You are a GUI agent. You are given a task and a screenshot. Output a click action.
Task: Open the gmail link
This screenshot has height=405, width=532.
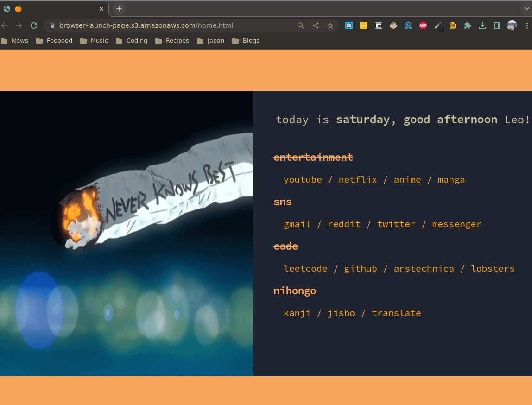(x=297, y=224)
